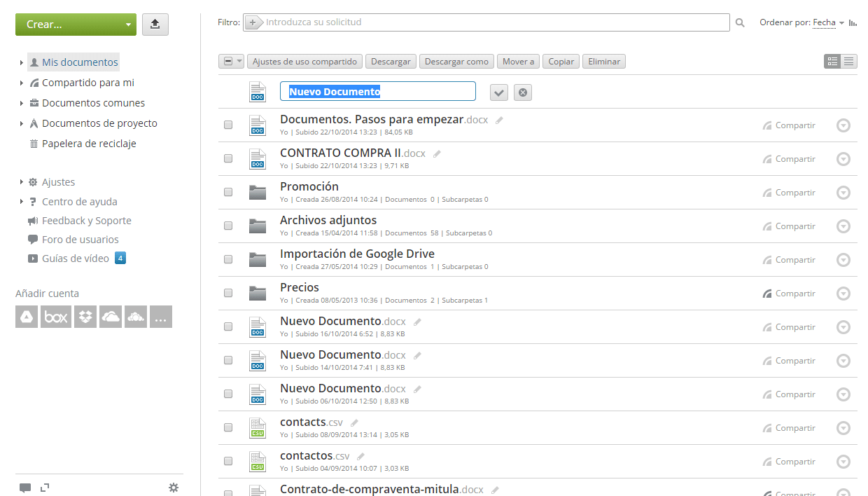868x496 pixels.
Task: Select Mis documentos in sidebar
Action: coord(80,62)
